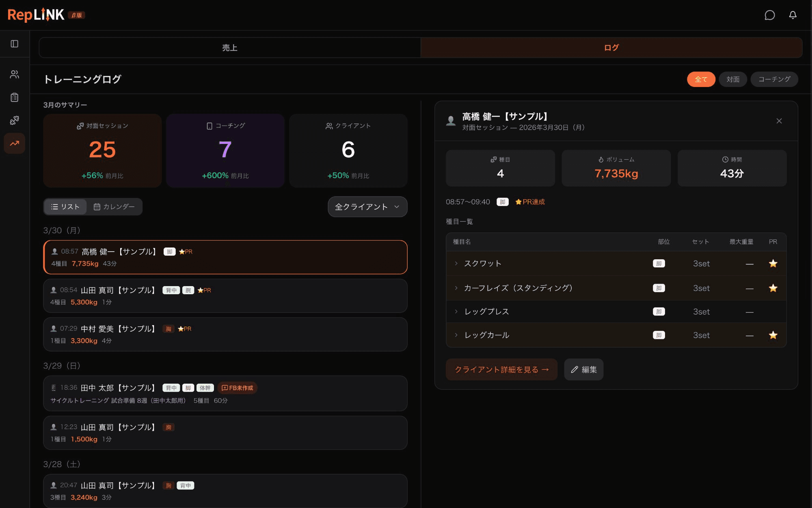The image size is (812, 508).
Task: Open the dumbbell workout section in sidebar
Action: [x=15, y=120]
